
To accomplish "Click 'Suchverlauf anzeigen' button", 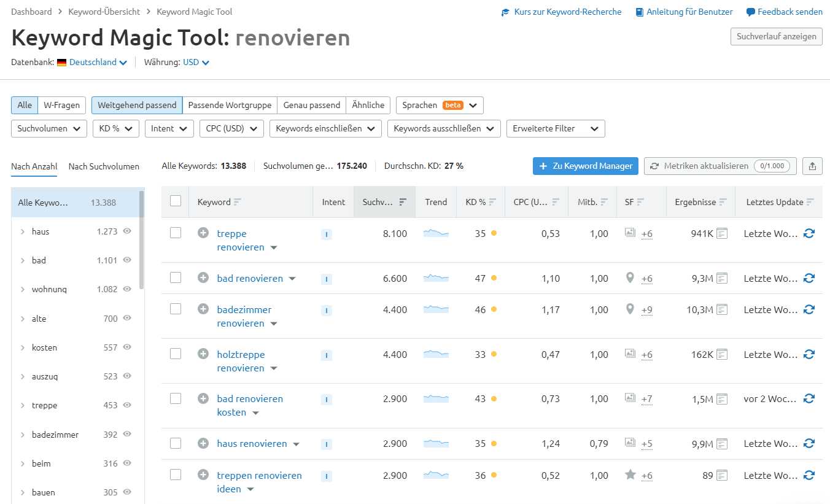I will pyautogui.click(x=776, y=36).
